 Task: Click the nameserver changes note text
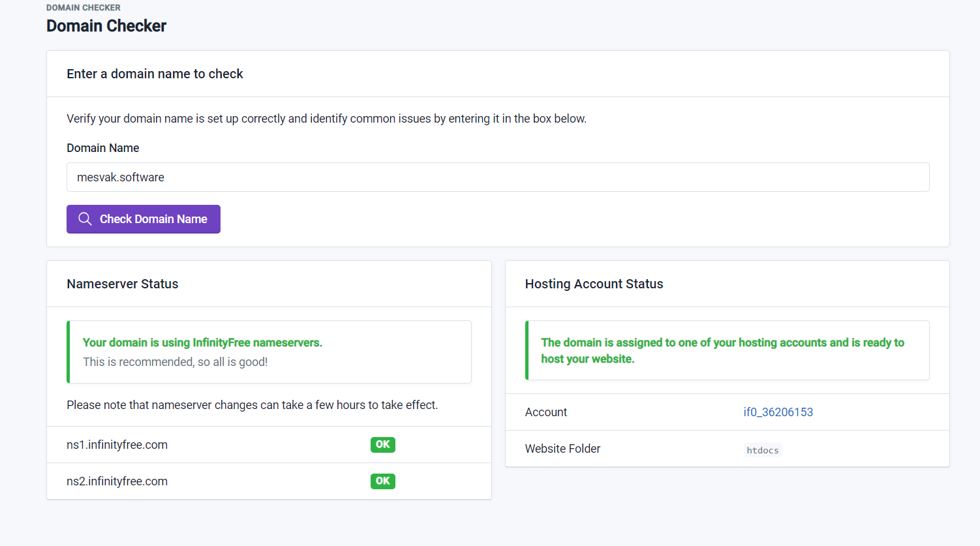253,405
